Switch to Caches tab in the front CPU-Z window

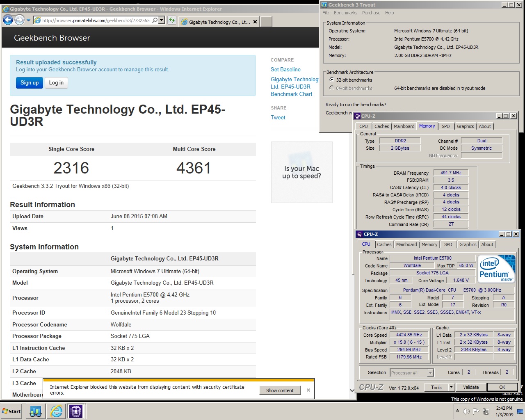(384, 244)
